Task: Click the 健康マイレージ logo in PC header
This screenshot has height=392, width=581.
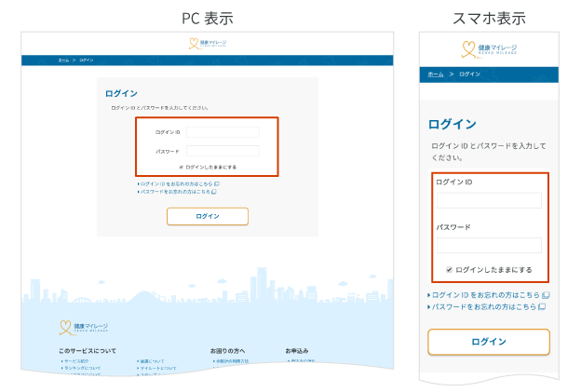Action: click(207, 44)
